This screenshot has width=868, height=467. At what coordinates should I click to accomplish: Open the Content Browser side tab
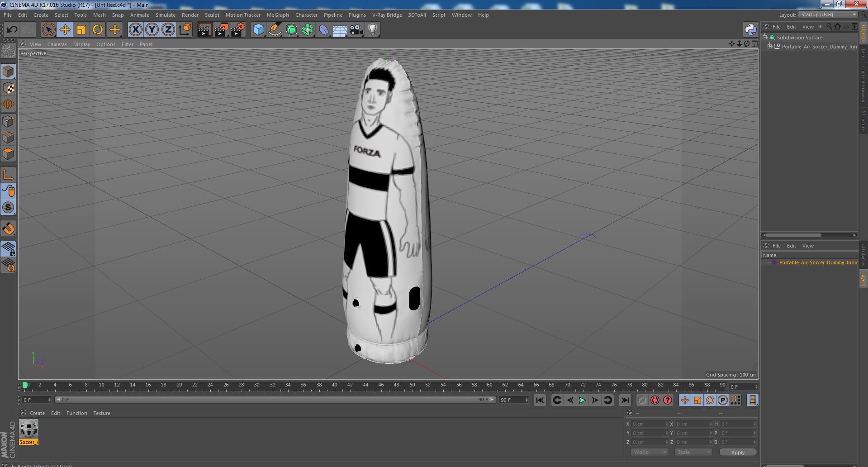[863, 84]
